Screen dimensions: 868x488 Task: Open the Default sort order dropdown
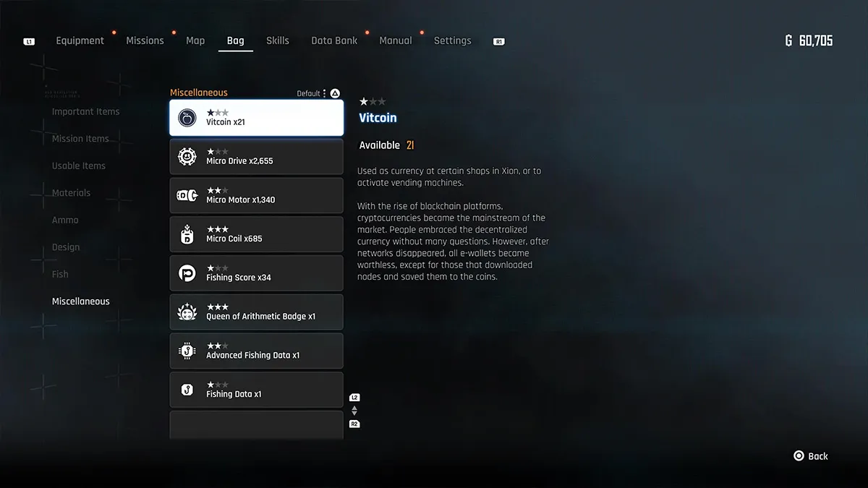point(312,93)
